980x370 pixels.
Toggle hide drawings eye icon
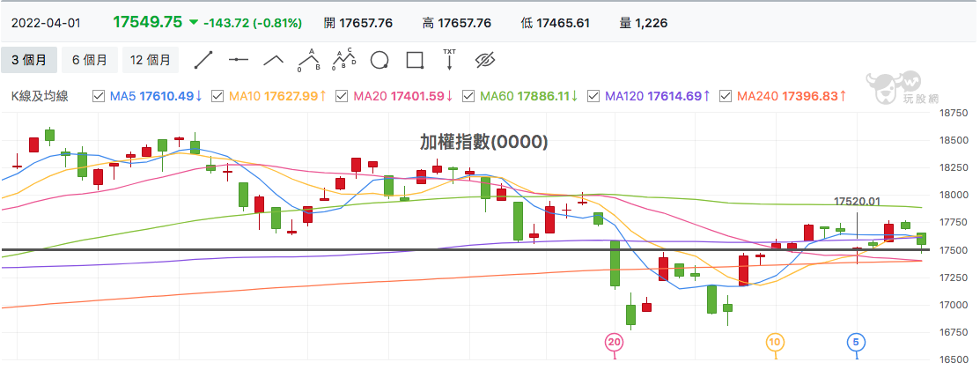tap(485, 60)
